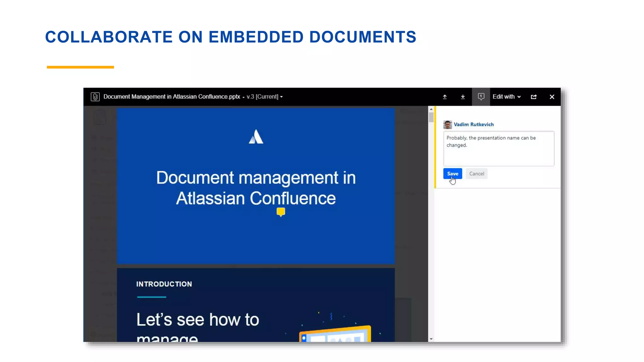Click the share icon in the preview header

tap(534, 97)
